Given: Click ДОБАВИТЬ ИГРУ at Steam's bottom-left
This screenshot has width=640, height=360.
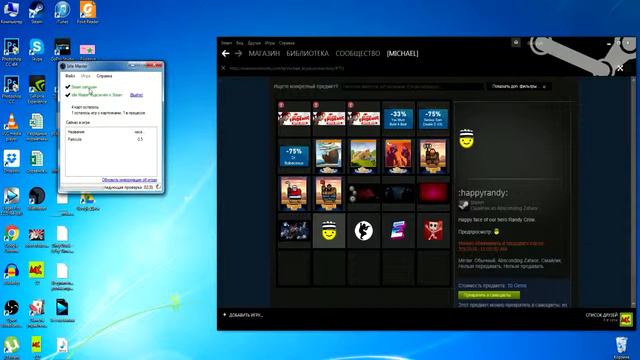Looking at the screenshot, I should click(243, 315).
